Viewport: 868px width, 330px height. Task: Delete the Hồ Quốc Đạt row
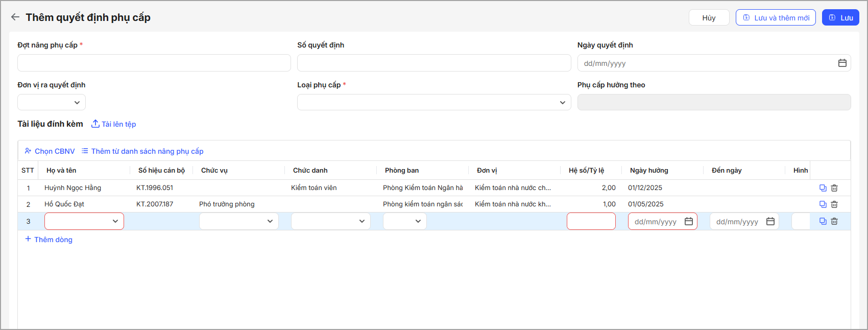(834, 204)
